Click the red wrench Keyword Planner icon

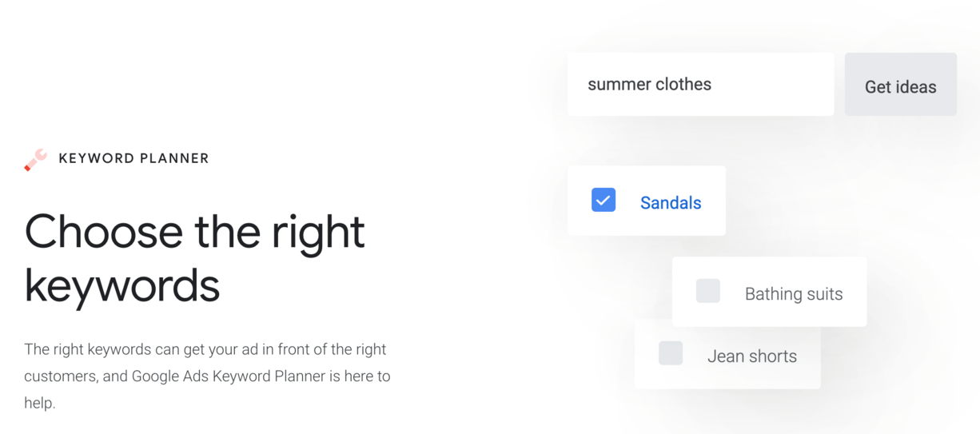pos(35,160)
